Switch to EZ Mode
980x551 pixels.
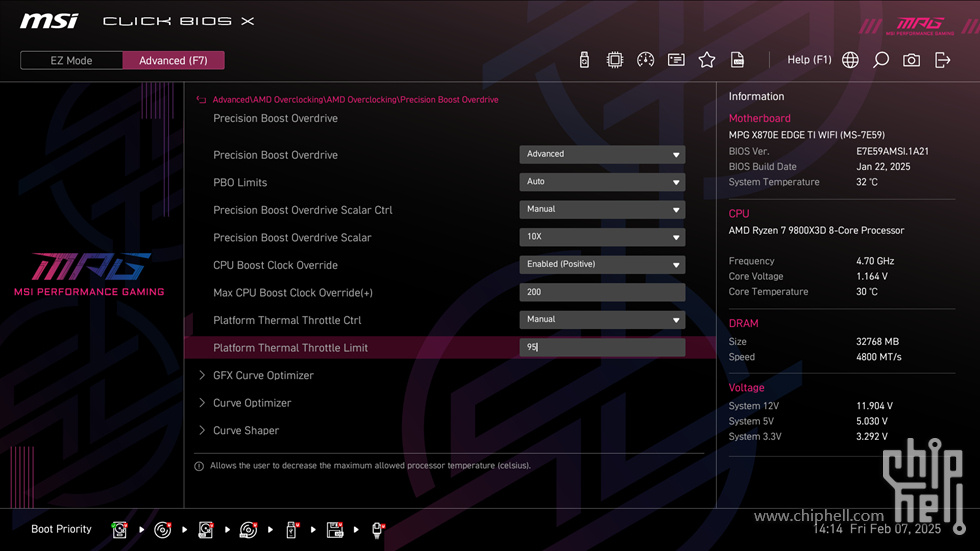71,61
